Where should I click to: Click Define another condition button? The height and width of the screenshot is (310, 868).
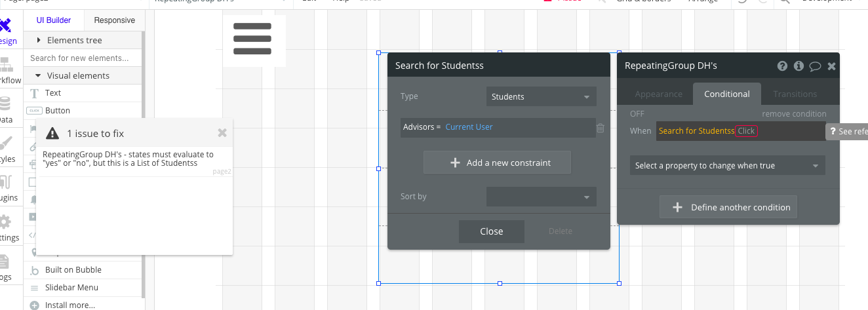coord(728,208)
